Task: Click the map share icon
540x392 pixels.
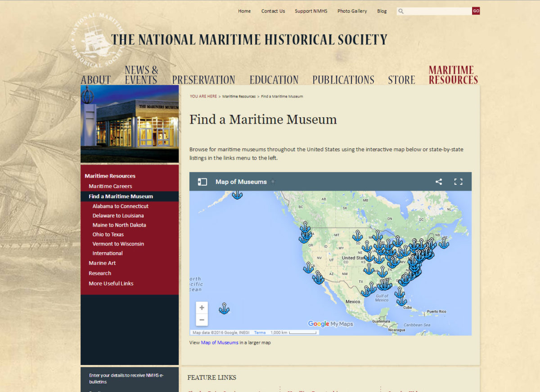Action: point(438,182)
